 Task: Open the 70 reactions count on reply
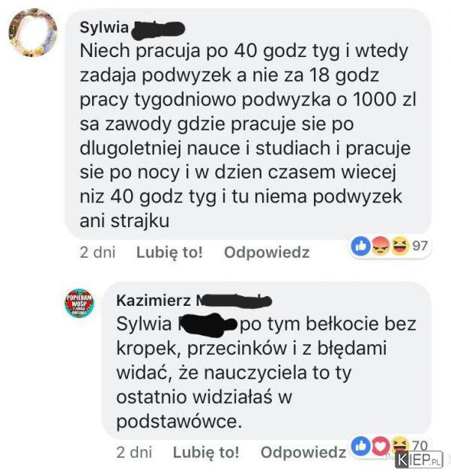[420, 445]
